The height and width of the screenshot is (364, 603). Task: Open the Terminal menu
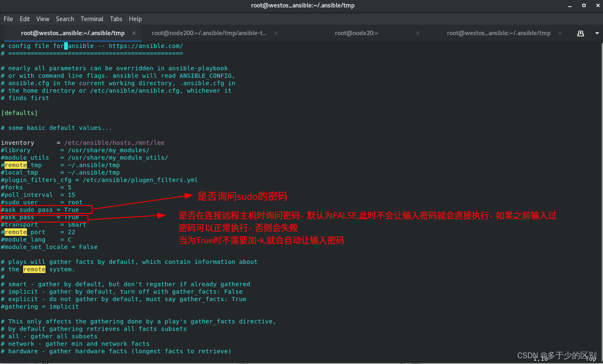pos(92,19)
